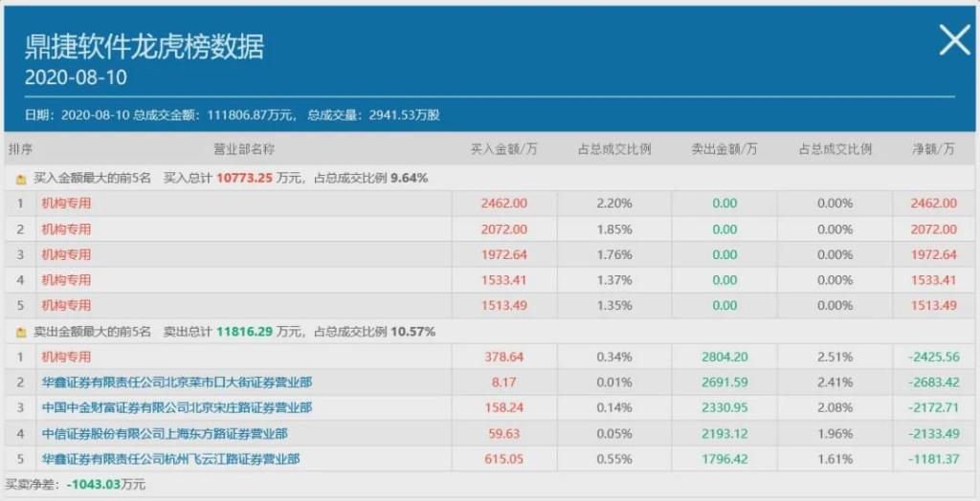Select the buy amount 59.63
Image resolution: width=980 pixels, height=501 pixels.
[503, 433]
